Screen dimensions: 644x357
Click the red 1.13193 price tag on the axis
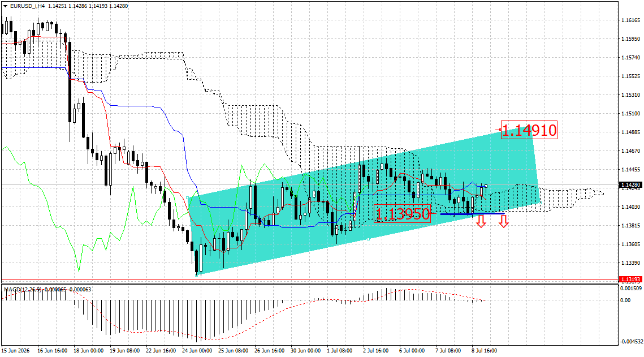(630, 279)
